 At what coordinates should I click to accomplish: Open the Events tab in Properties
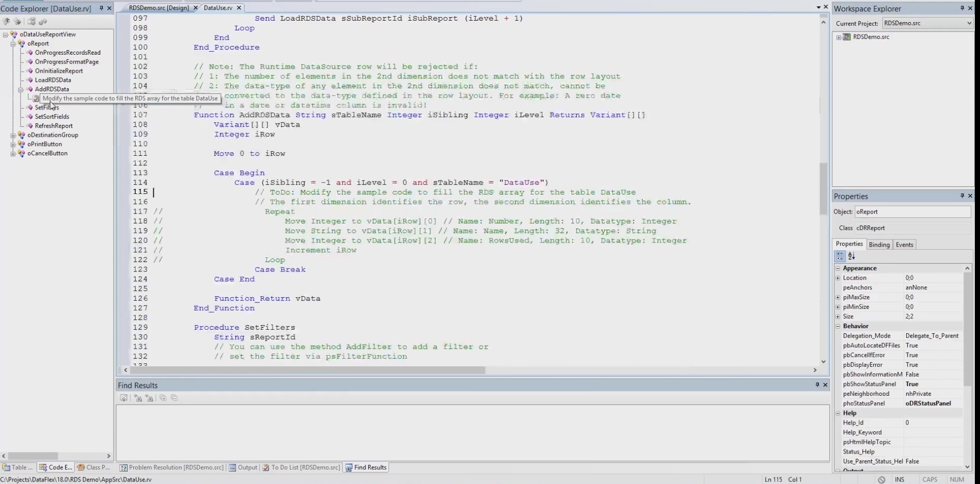click(904, 245)
